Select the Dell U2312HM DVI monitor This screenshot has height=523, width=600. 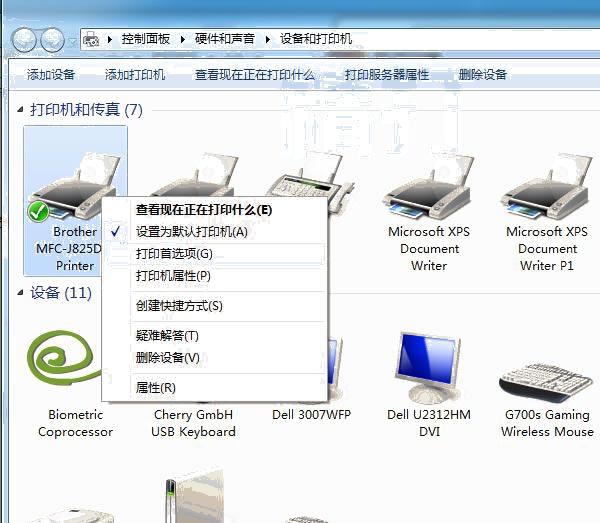[428, 365]
